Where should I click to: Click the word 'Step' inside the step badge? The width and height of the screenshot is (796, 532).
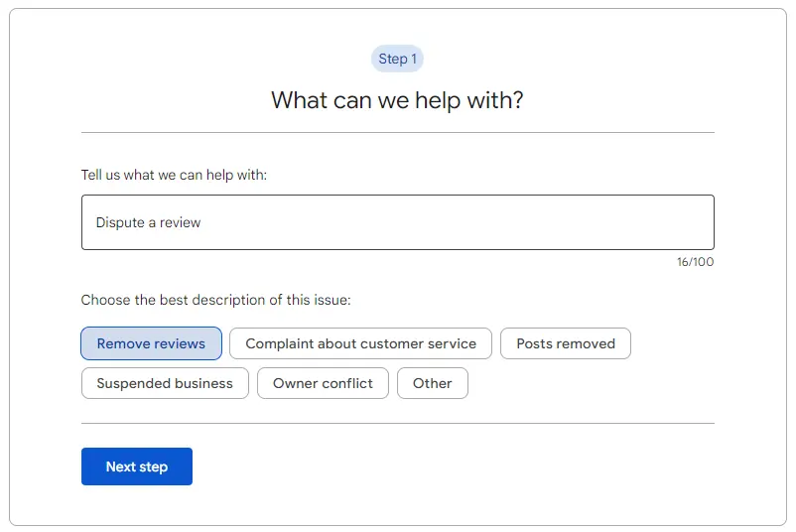click(x=391, y=59)
